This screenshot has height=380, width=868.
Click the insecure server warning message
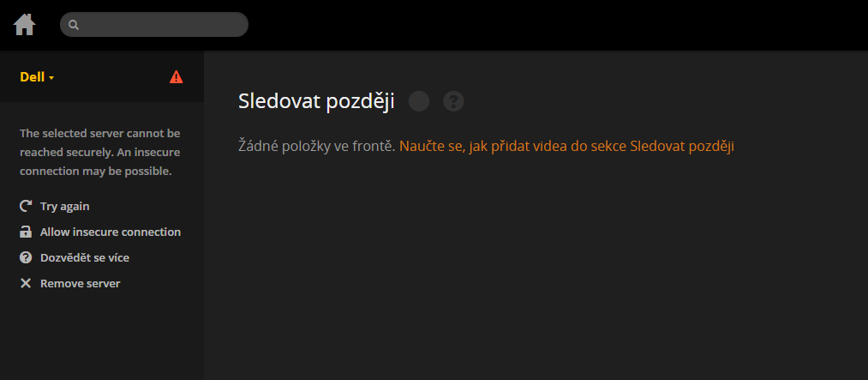tap(100, 153)
